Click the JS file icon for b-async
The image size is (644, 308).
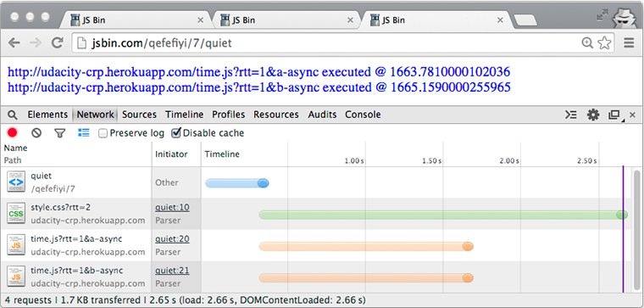16,277
